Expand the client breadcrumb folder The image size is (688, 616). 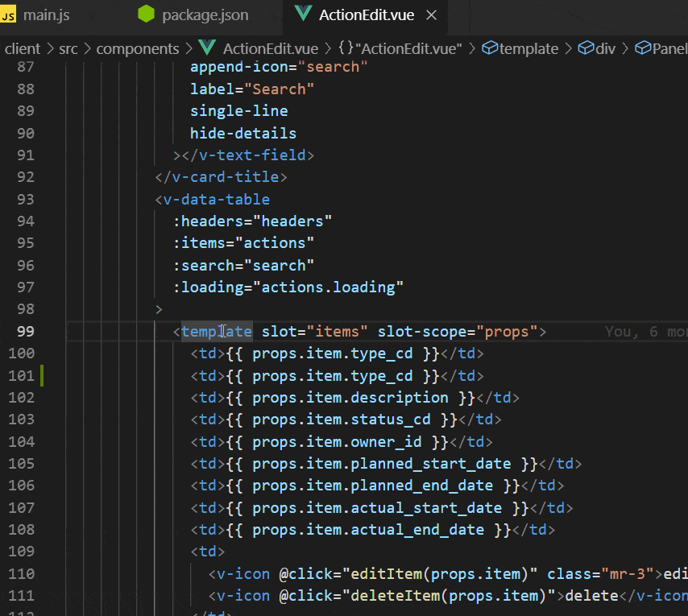pyautogui.click(x=23, y=49)
